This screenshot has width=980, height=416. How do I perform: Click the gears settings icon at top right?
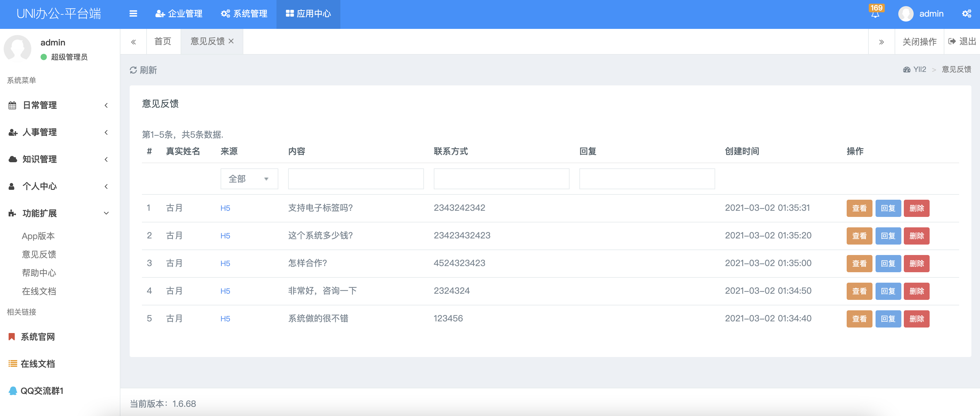pos(966,14)
